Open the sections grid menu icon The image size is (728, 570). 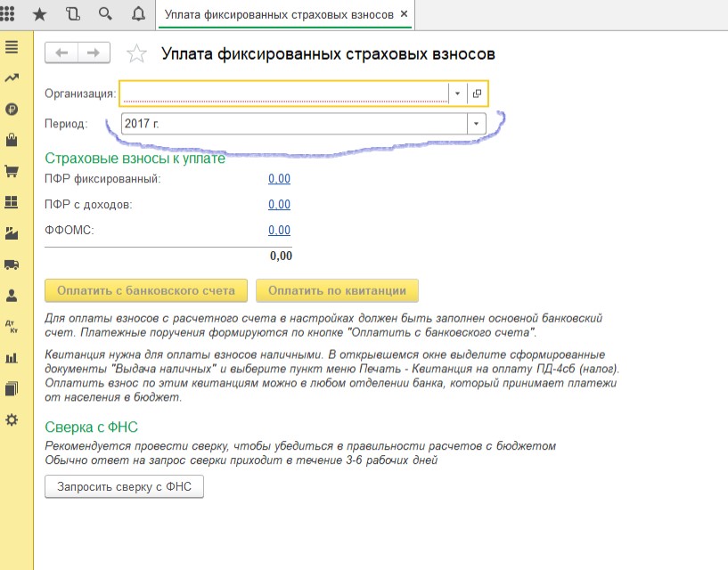(x=7, y=14)
